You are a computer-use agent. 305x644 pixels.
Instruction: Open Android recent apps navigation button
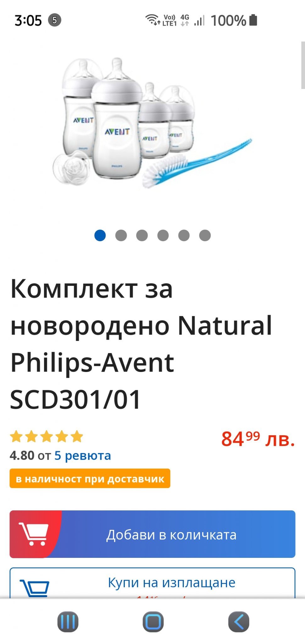click(x=68, y=622)
